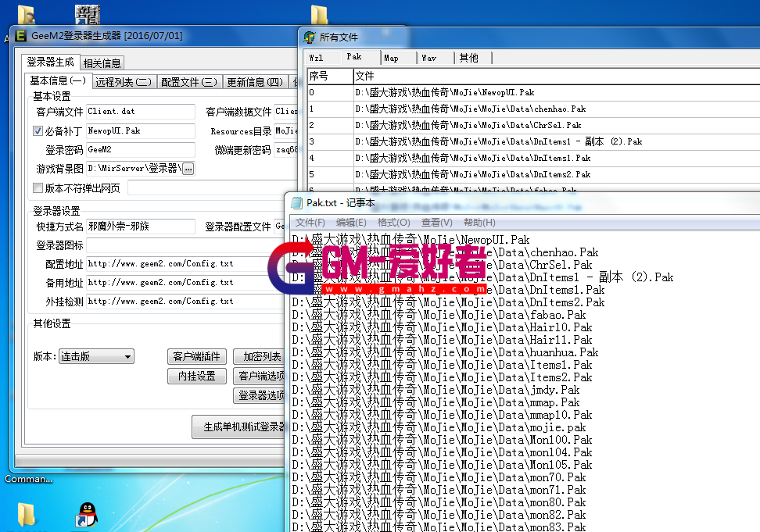Click the 客户端插件 button
Screen dimensions: 760x532
tap(197, 357)
